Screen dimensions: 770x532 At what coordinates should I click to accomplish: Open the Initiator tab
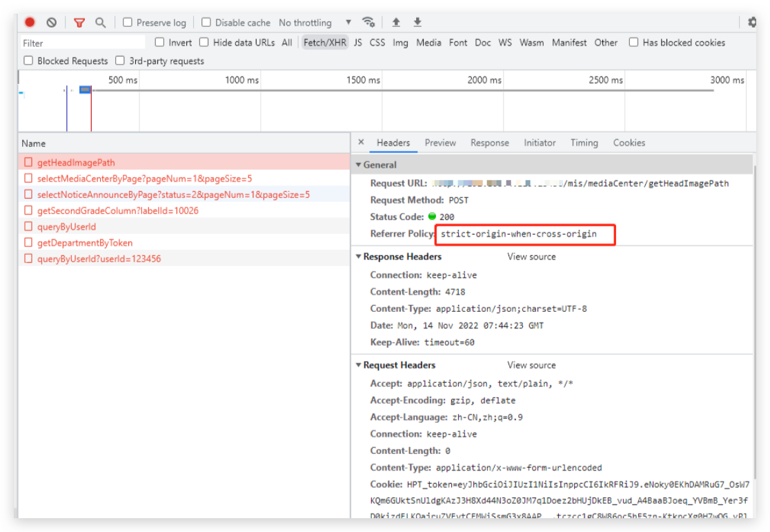(x=540, y=142)
